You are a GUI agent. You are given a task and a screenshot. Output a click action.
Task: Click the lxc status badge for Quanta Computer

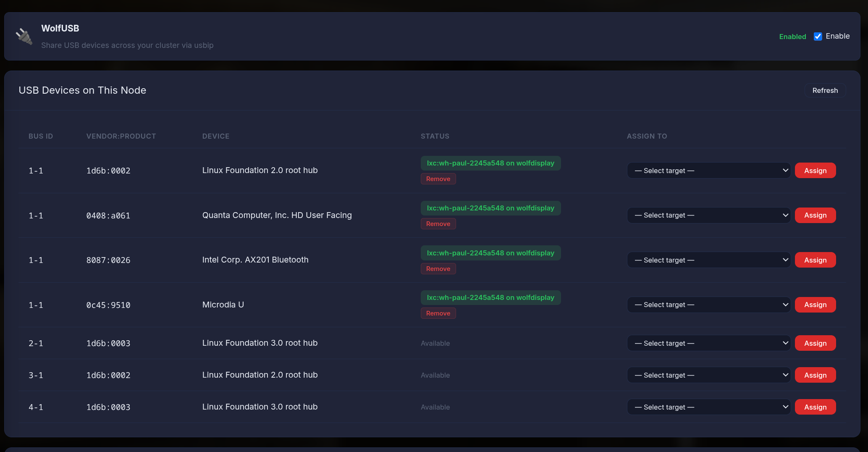[490, 208]
